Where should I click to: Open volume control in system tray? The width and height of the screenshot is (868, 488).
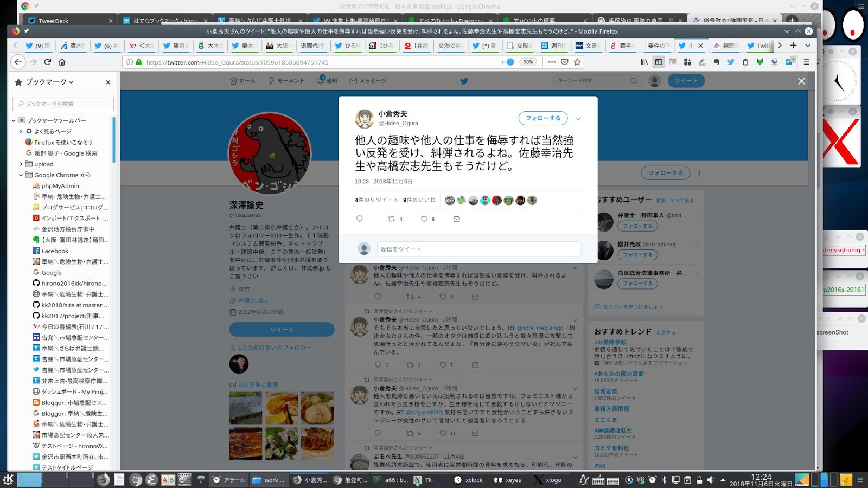[x=711, y=480]
